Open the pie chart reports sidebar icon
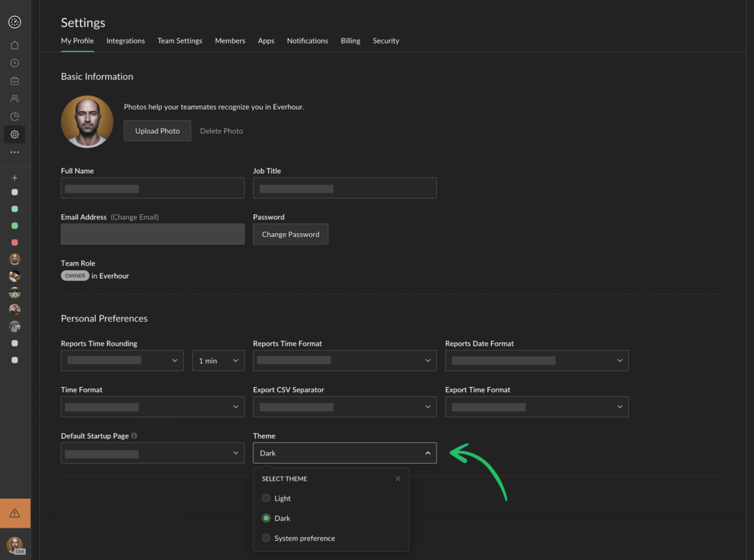Viewport: 754px width, 560px height. coord(15,116)
